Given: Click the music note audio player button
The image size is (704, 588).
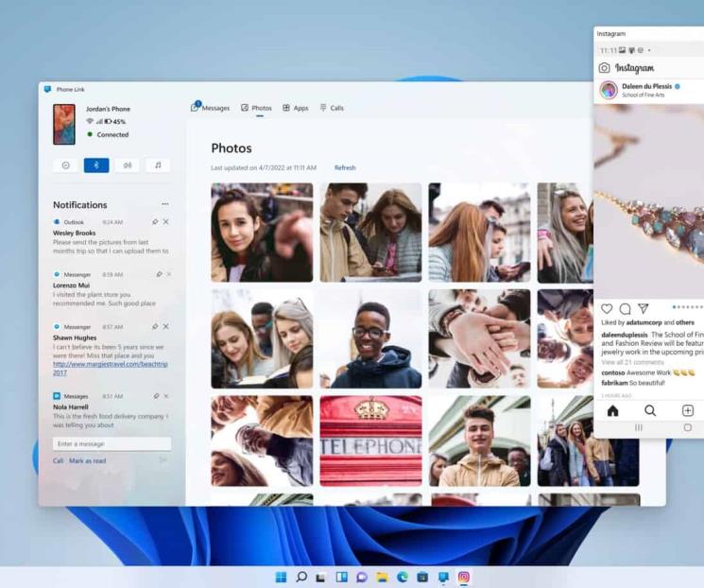Looking at the screenshot, I should tap(158, 165).
